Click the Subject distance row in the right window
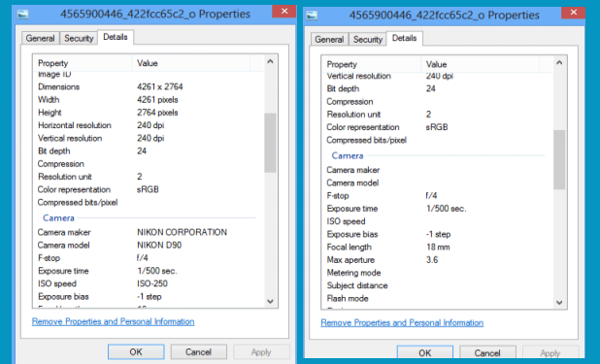This screenshot has height=364, width=600. click(437, 285)
